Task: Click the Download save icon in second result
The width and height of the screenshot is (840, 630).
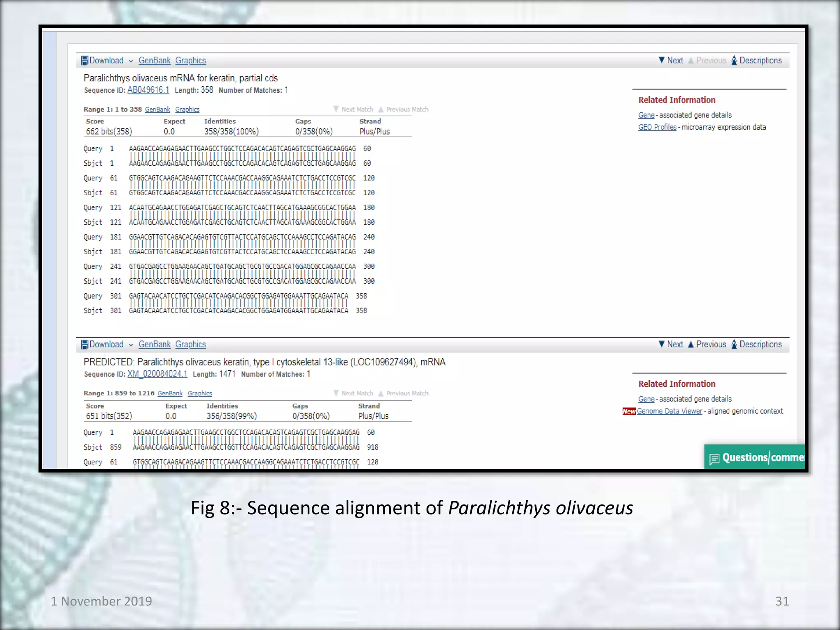Action: coord(84,345)
